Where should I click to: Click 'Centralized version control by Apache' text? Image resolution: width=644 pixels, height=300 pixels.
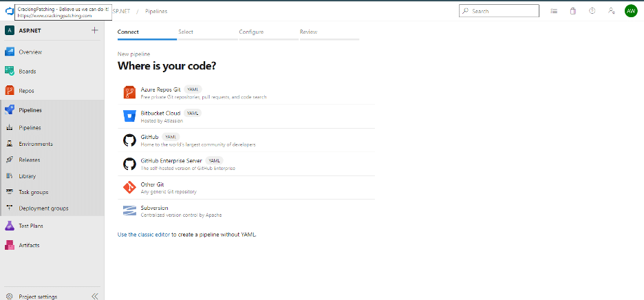click(x=181, y=215)
